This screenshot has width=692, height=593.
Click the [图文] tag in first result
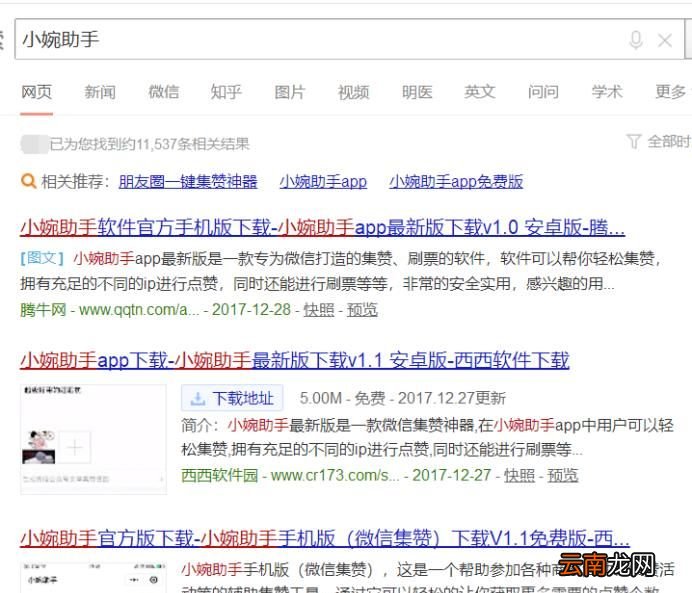[42, 258]
